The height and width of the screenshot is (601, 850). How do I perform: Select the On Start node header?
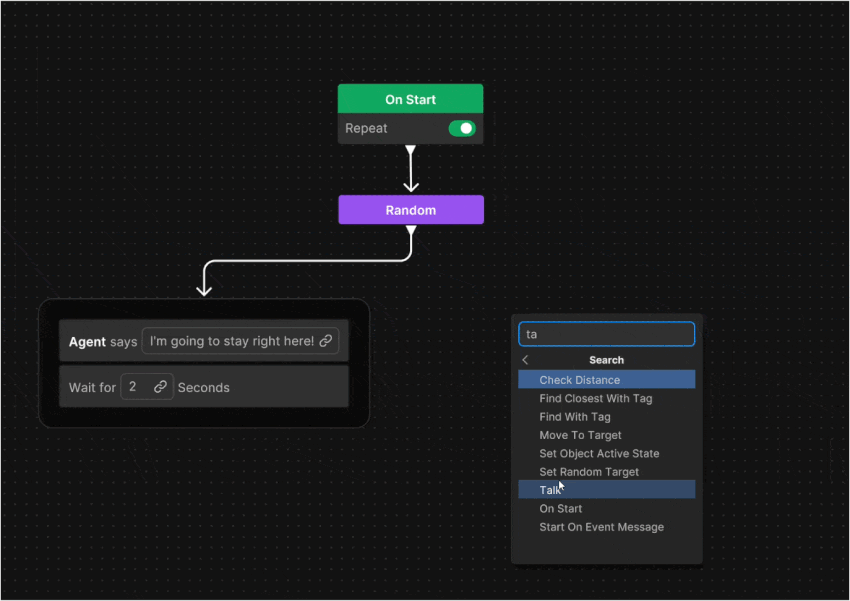(410, 100)
